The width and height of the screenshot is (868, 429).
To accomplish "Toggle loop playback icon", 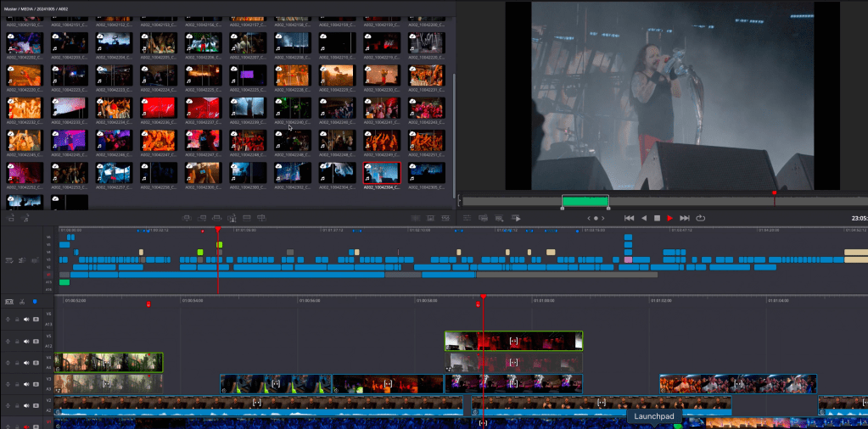I will (x=701, y=218).
